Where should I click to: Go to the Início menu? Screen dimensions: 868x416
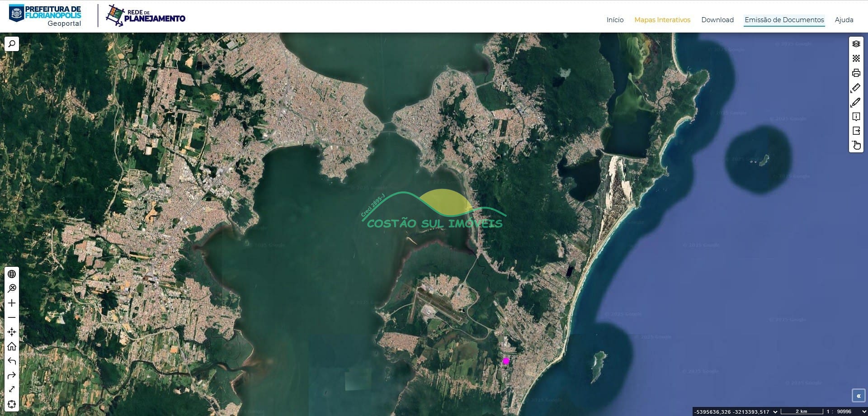click(x=615, y=20)
